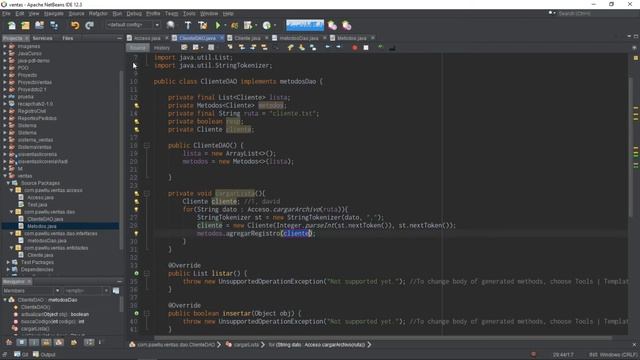Click the Find Next Occurrence editor icon
Viewport: 640px width, 360px height.
(253, 48)
